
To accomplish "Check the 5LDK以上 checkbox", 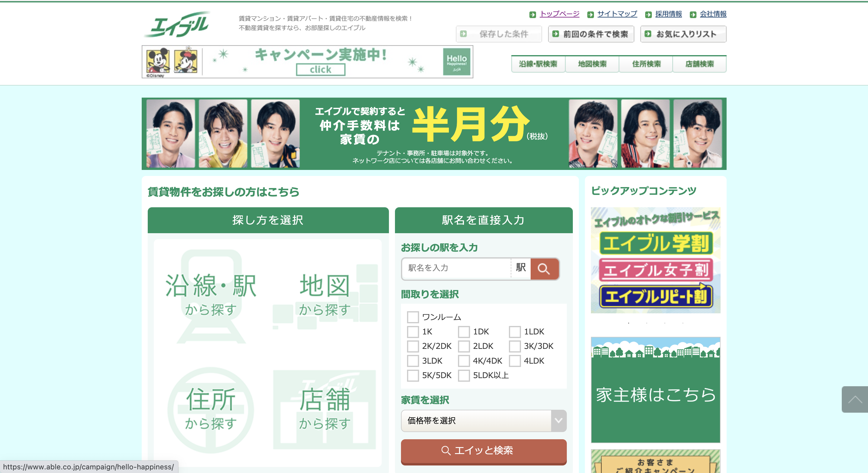I will [x=464, y=375].
